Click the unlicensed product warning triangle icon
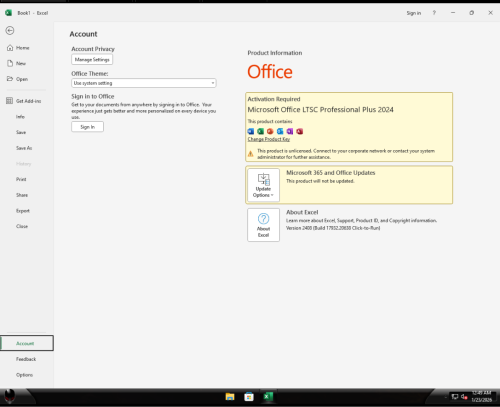 [251, 154]
